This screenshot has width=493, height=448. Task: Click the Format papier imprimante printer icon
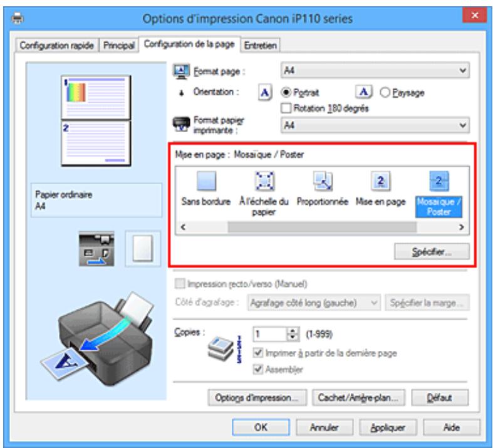coord(182,124)
